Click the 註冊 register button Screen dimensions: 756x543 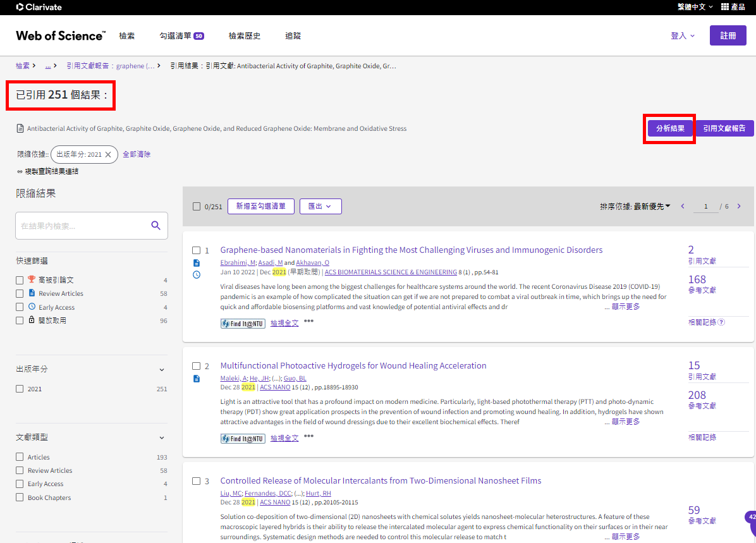tap(728, 35)
